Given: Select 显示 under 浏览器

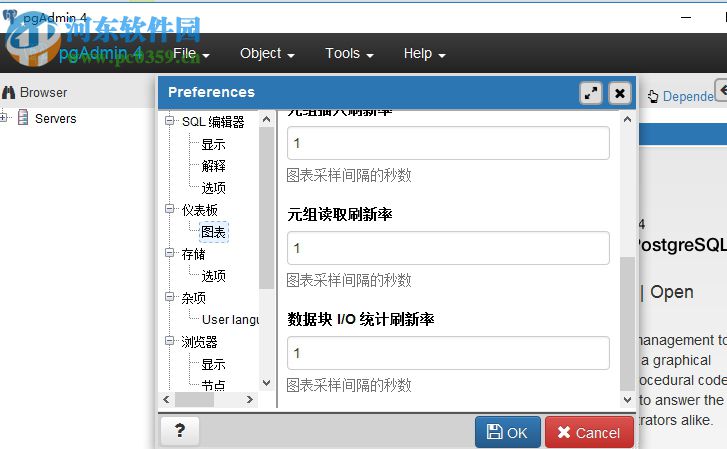Looking at the screenshot, I should (x=213, y=365).
